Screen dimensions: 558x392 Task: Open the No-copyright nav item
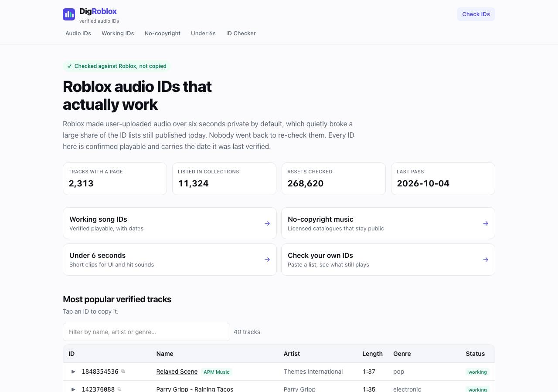[162, 34]
